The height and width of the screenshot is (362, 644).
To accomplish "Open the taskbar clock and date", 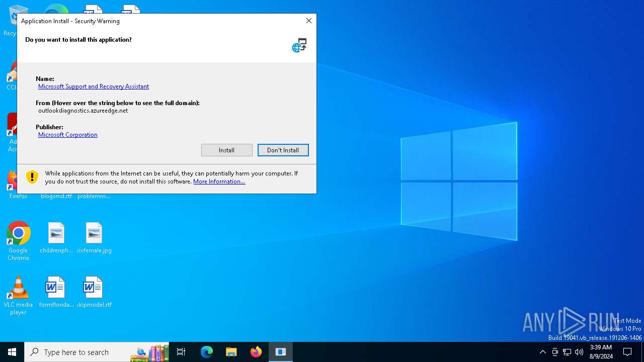I will click(601, 352).
